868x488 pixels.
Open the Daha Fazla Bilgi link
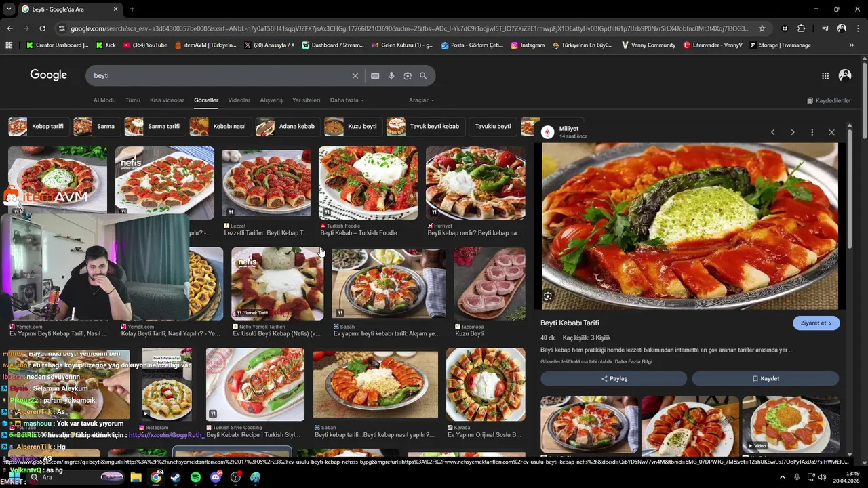pos(633,362)
